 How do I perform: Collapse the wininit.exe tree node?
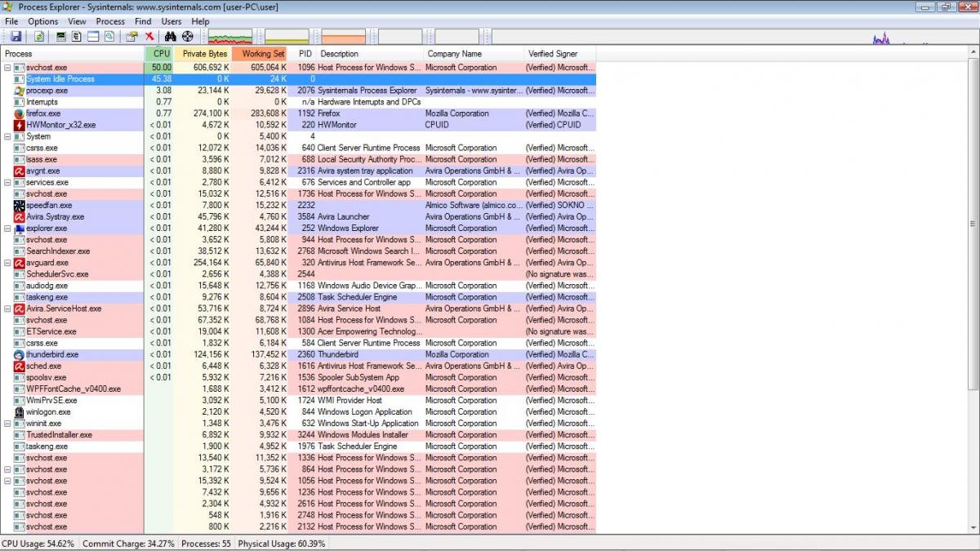click(x=7, y=424)
